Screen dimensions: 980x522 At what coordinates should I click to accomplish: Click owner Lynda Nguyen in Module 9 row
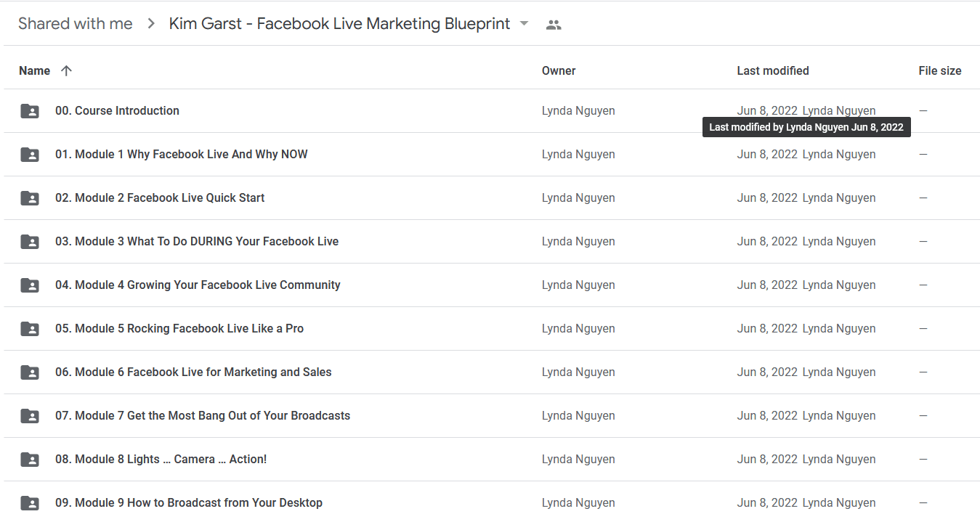[x=578, y=502]
